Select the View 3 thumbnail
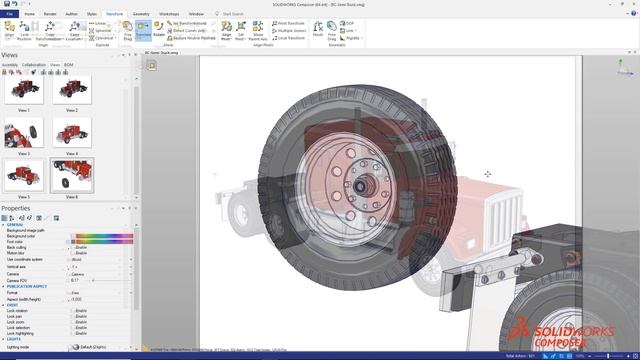Viewport: 640px width, 360px height. pyautogui.click(x=24, y=133)
